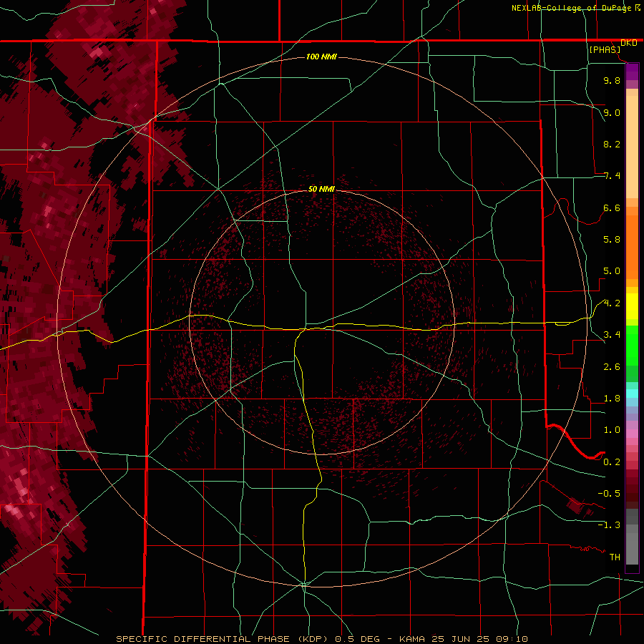Click the 50 NMI range ring label
Viewport: 644px width, 644px height.
coord(321,189)
